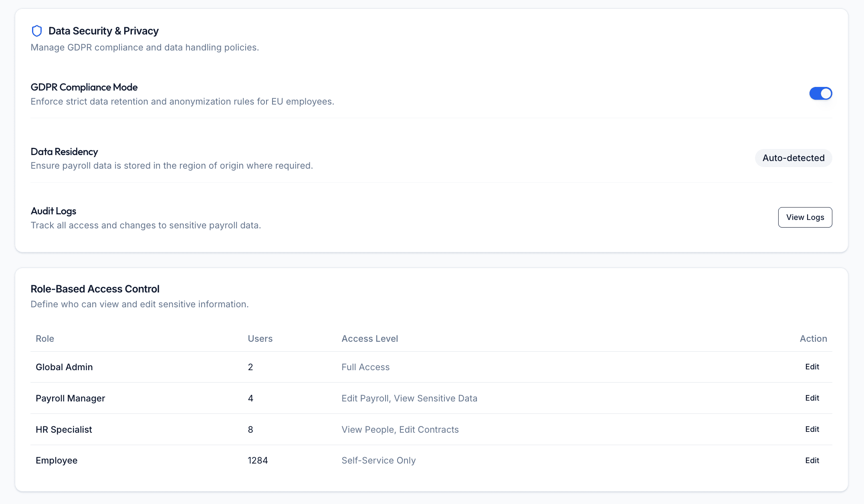The image size is (864, 504).
Task: Click the shield icon next to Data Security & Privacy
Action: (37, 30)
